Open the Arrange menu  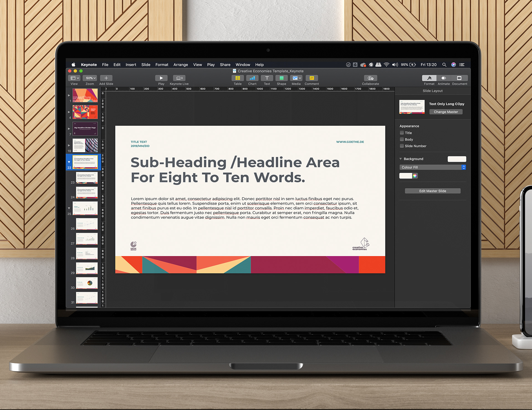point(180,65)
